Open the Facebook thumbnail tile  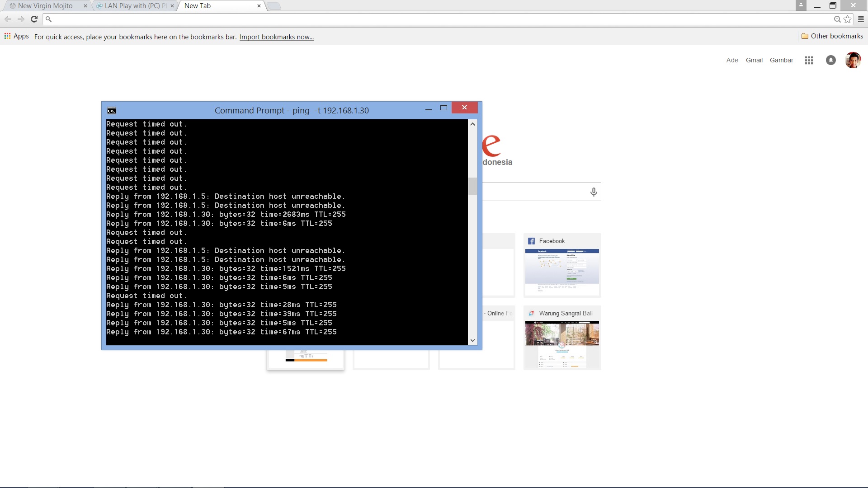(562, 266)
